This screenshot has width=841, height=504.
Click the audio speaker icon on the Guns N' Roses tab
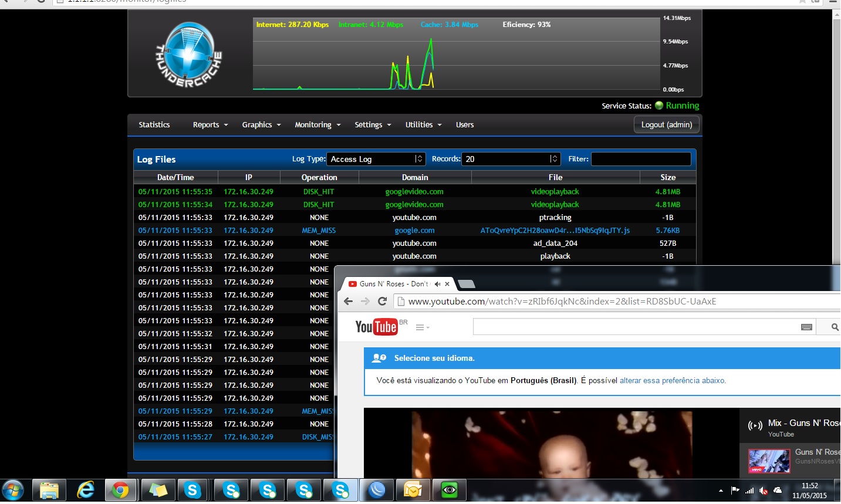click(x=437, y=284)
